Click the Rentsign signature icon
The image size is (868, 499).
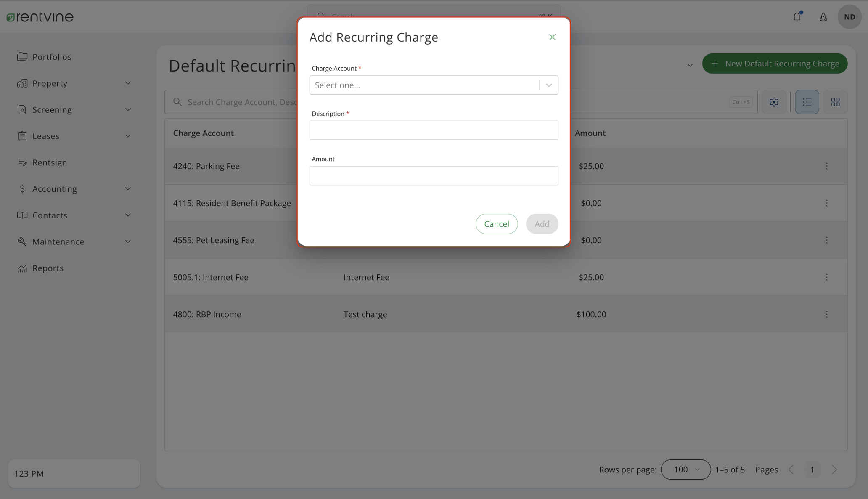[x=23, y=162]
